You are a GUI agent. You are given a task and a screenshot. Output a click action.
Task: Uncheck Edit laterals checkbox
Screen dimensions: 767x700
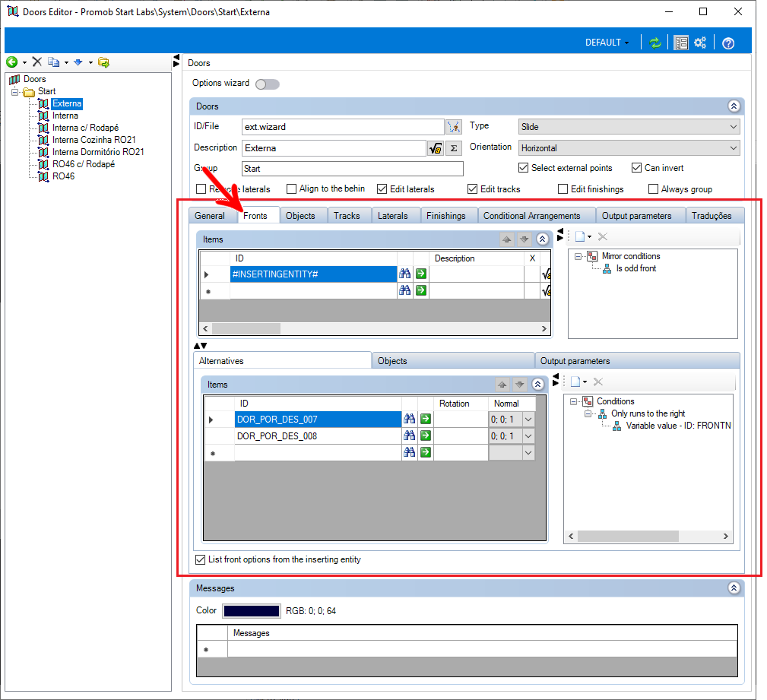(382, 188)
